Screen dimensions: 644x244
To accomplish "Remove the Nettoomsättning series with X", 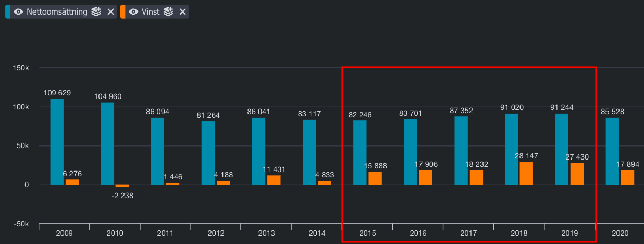I will pyautogui.click(x=110, y=11).
